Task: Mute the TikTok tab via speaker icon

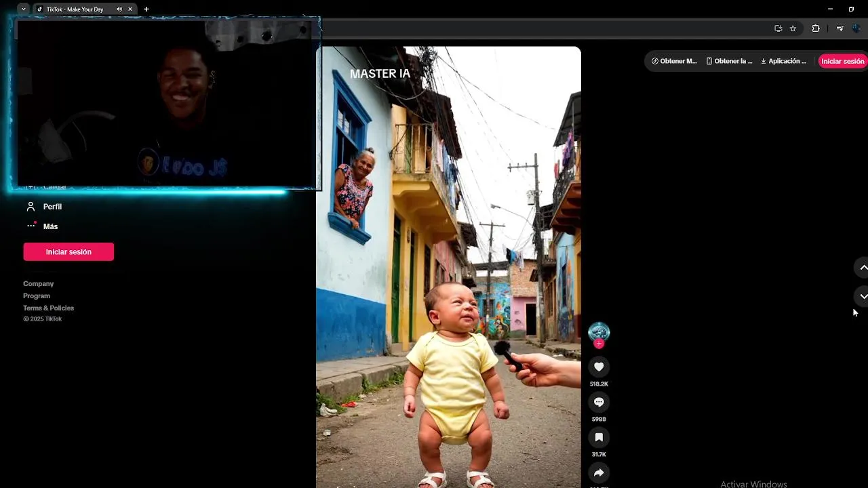Action: [119, 9]
